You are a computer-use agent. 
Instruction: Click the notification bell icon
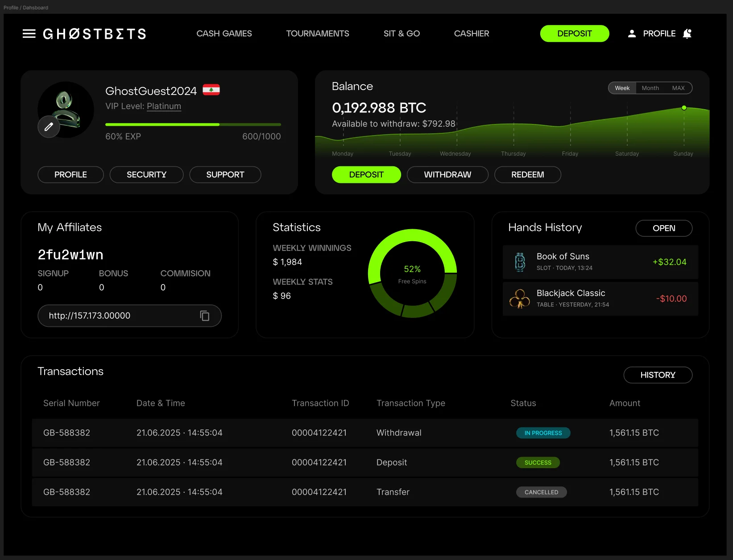687,34
